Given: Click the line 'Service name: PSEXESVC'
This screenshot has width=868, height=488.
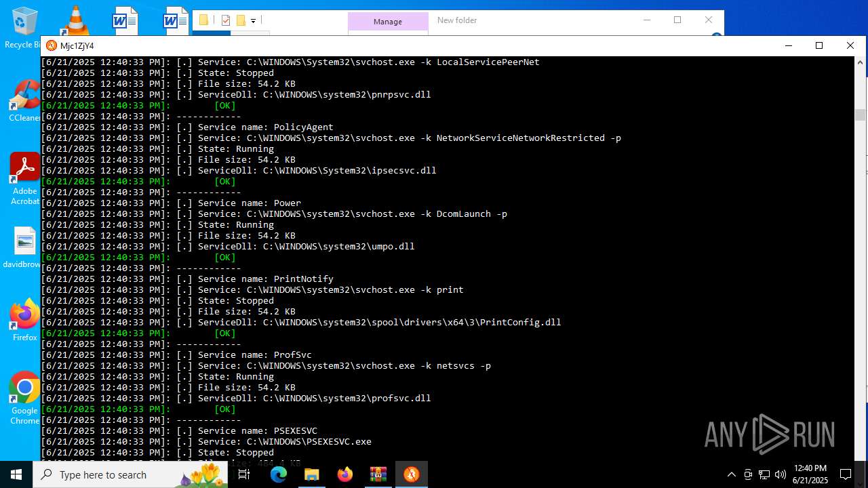Looking at the screenshot, I should (x=179, y=430).
